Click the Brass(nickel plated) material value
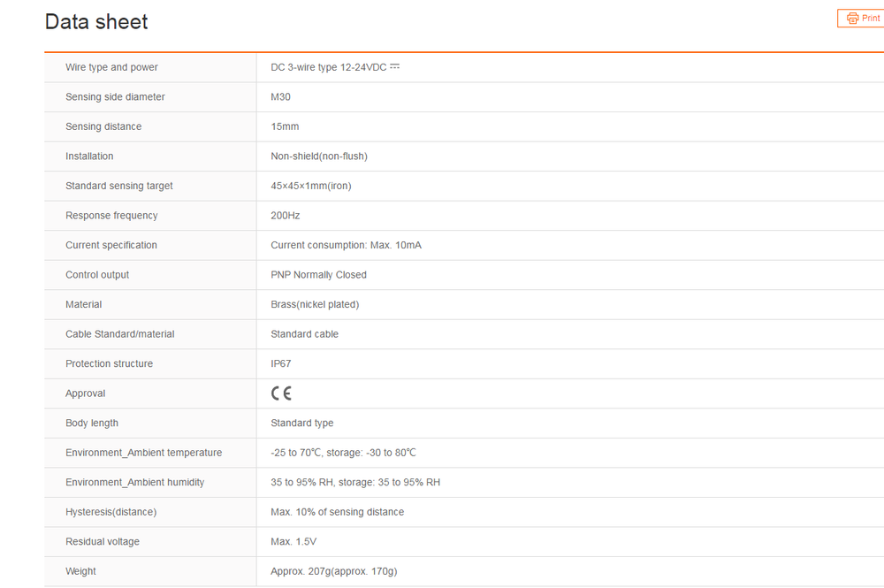The height and width of the screenshot is (588, 884). (315, 304)
